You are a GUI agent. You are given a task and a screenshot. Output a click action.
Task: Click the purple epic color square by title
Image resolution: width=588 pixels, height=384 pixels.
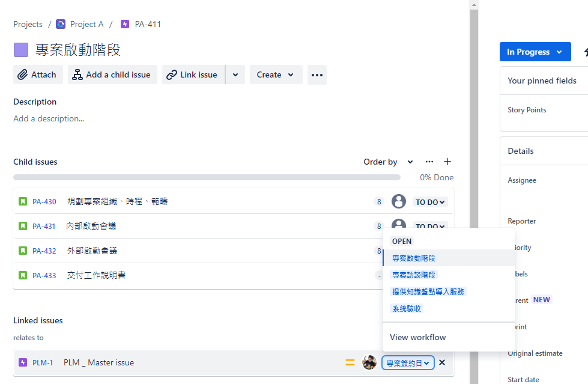pos(21,50)
